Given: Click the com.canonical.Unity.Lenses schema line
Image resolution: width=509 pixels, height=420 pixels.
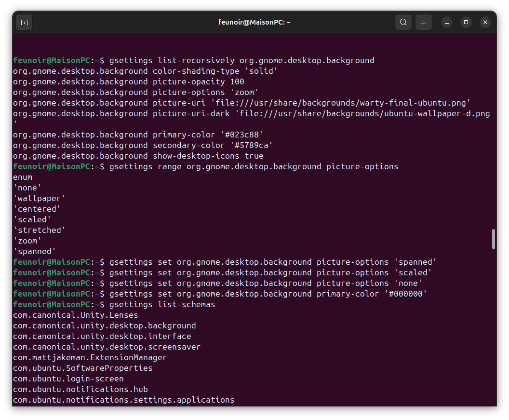Looking at the screenshot, I should 75,315.
